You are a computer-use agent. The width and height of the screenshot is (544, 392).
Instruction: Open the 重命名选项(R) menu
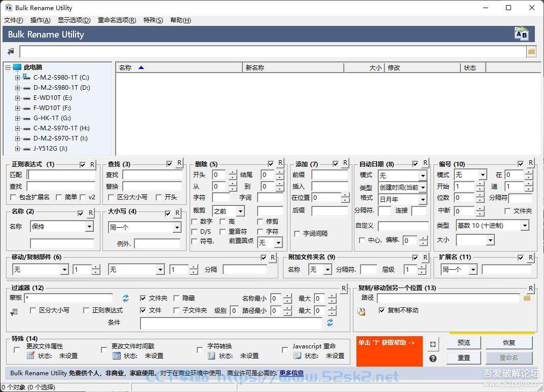coord(117,20)
